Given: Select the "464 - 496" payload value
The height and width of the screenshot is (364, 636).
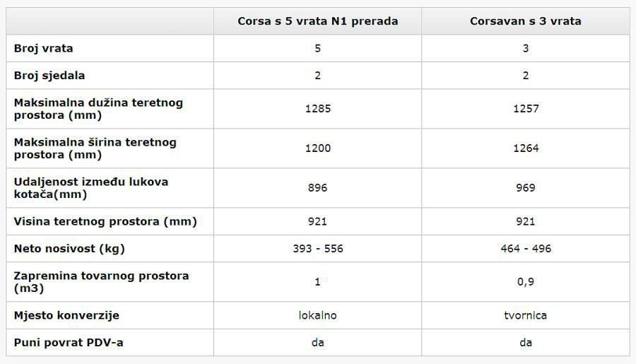Looking at the screenshot, I should click(x=525, y=249).
